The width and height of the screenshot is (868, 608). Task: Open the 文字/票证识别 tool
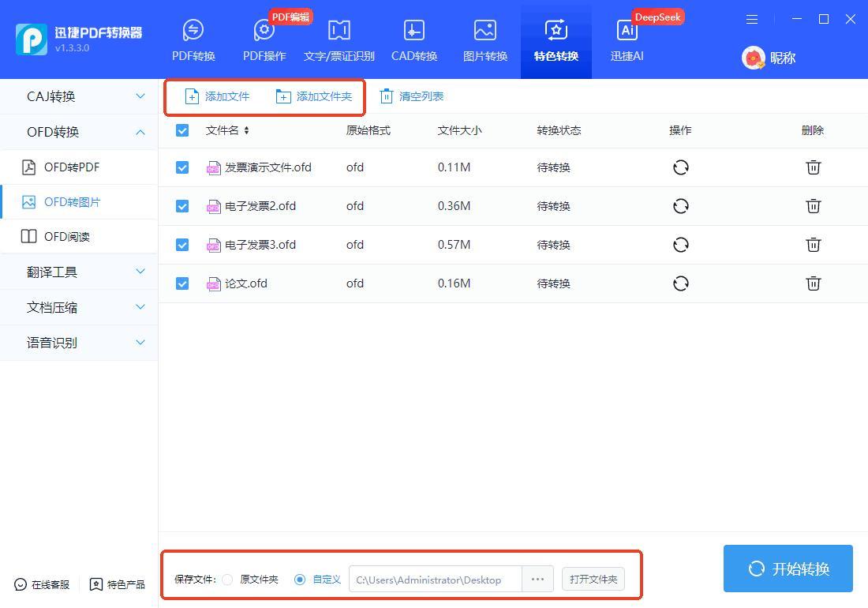click(x=339, y=39)
